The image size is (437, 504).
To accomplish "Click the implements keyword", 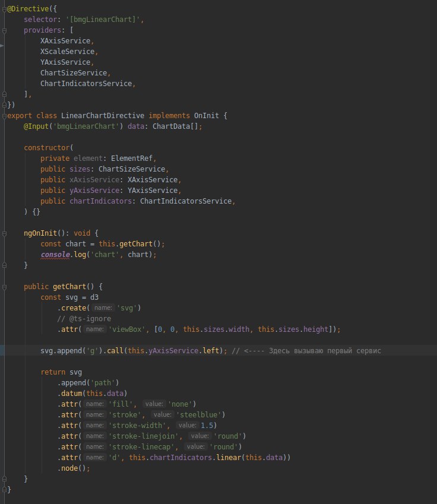I will click(169, 116).
